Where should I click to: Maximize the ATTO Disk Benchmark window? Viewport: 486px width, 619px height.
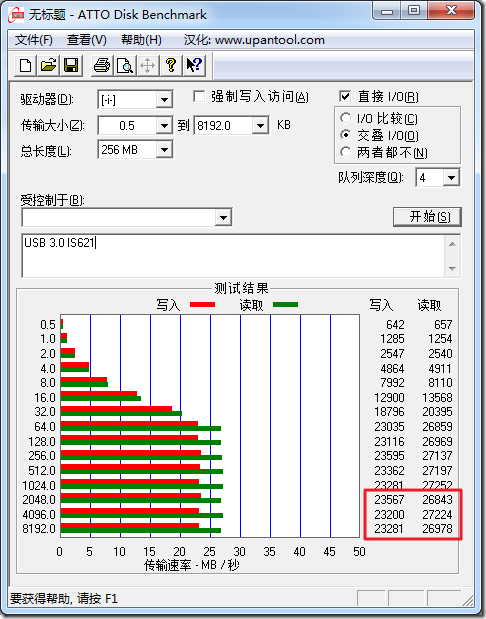click(x=413, y=11)
